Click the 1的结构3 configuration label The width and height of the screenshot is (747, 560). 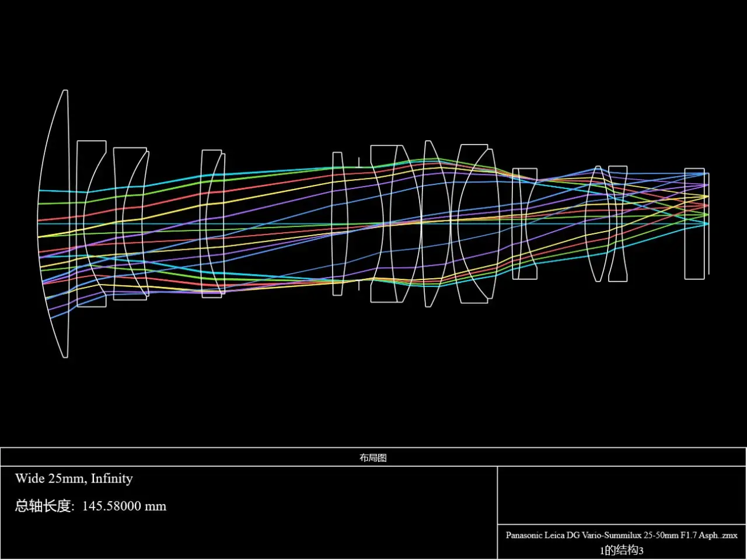point(622,550)
